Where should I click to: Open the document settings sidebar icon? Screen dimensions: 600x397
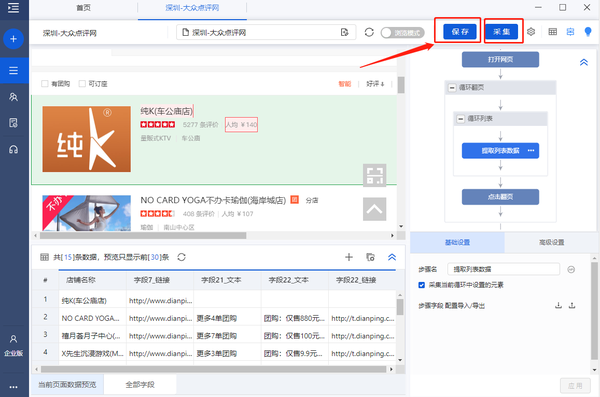[13, 123]
